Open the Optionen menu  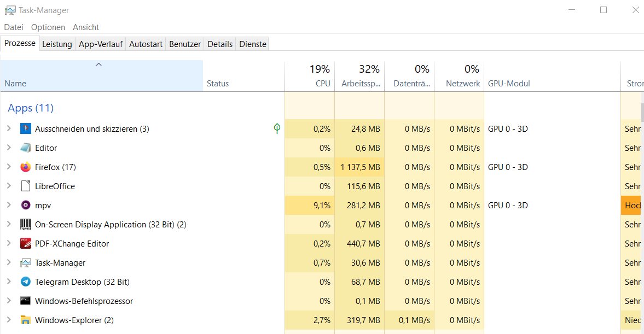pyautogui.click(x=48, y=27)
